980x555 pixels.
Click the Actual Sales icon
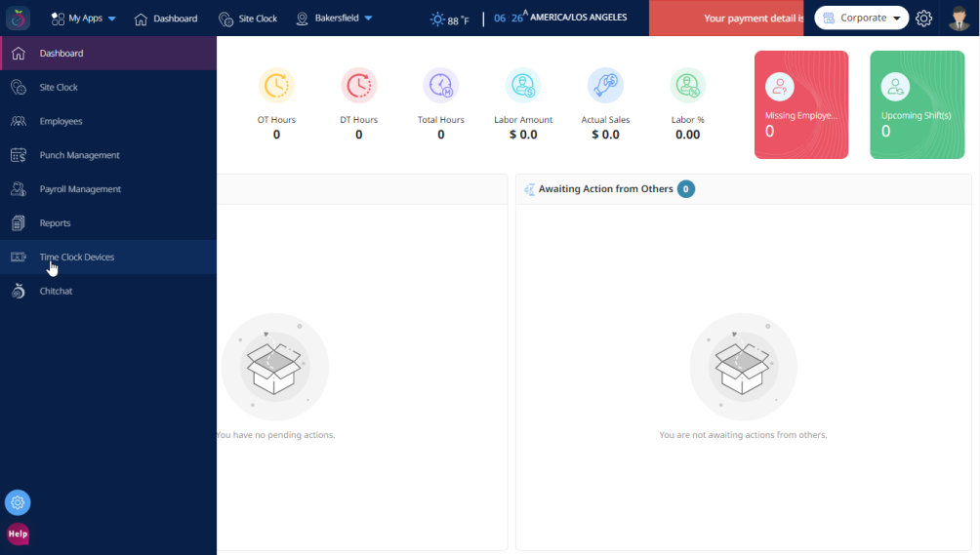coord(605,86)
